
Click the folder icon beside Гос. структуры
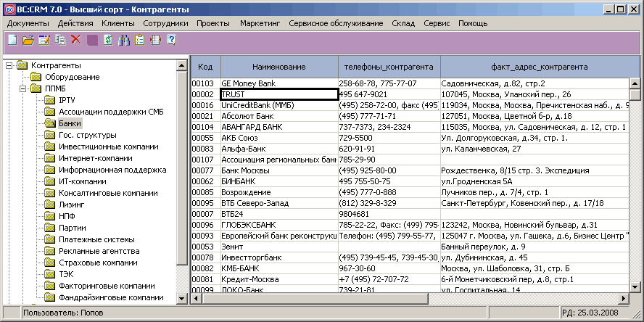[x=50, y=135]
